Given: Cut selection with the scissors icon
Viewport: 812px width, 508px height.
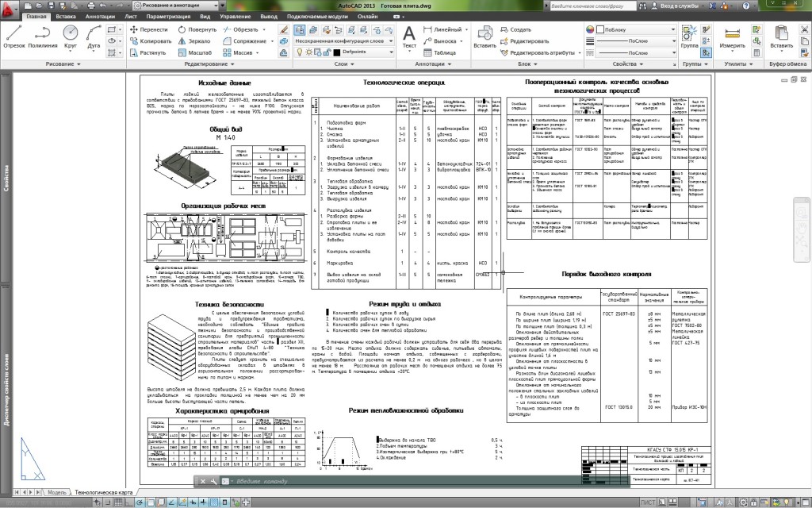Looking at the screenshot, I should [804, 29].
